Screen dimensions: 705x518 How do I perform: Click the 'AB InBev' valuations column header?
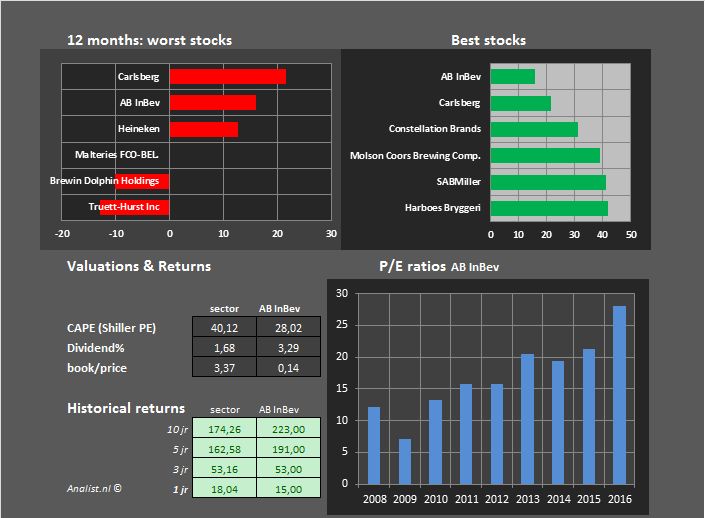tap(279, 309)
